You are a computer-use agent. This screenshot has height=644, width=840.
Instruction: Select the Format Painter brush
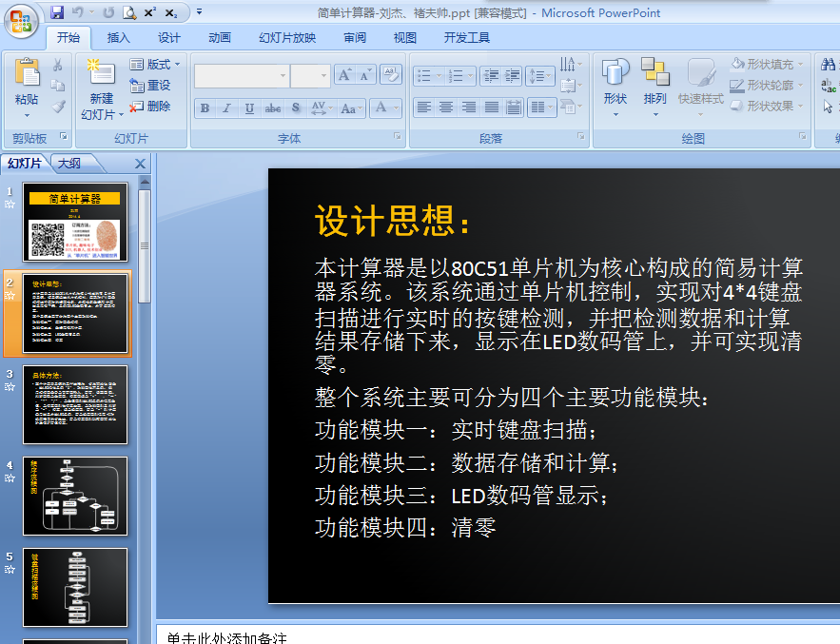point(58,107)
